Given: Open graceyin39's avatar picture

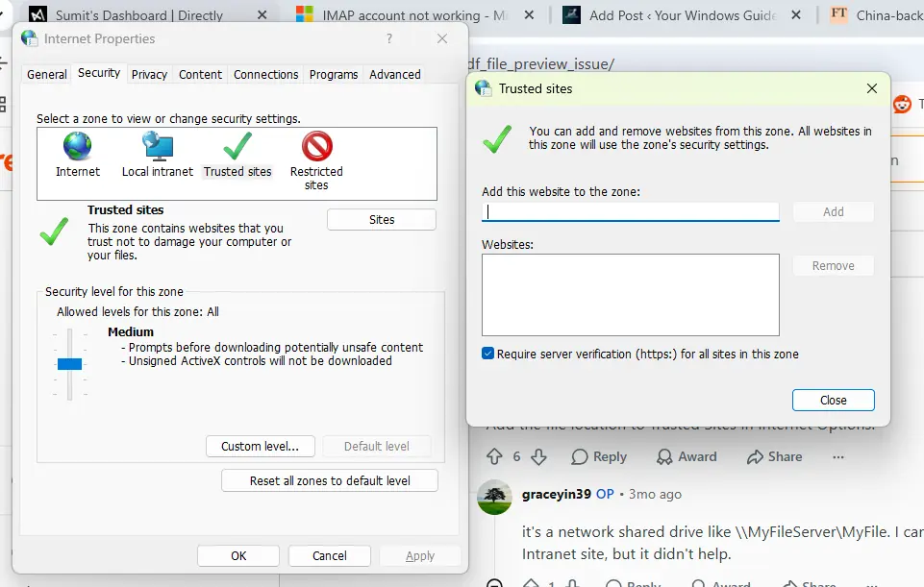Looking at the screenshot, I should 494,497.
